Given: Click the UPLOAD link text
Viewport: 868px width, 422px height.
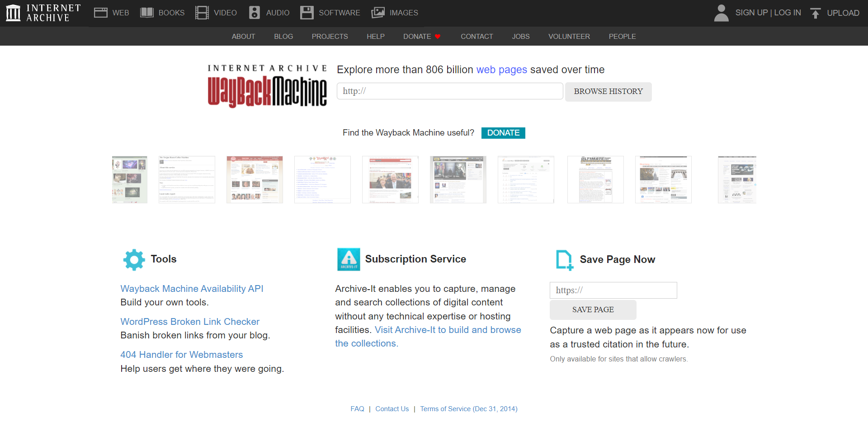Looking at the screenshot, I should click(843, 13).
